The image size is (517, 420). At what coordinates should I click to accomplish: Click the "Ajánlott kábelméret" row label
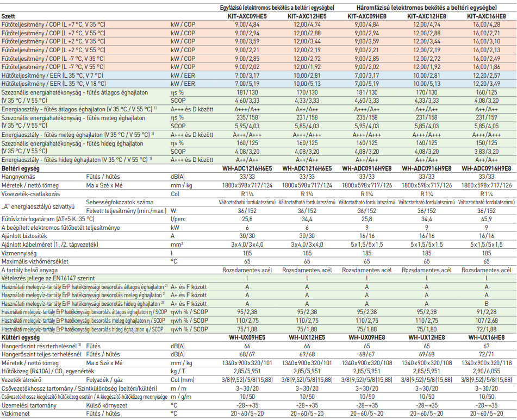point(50,245)
